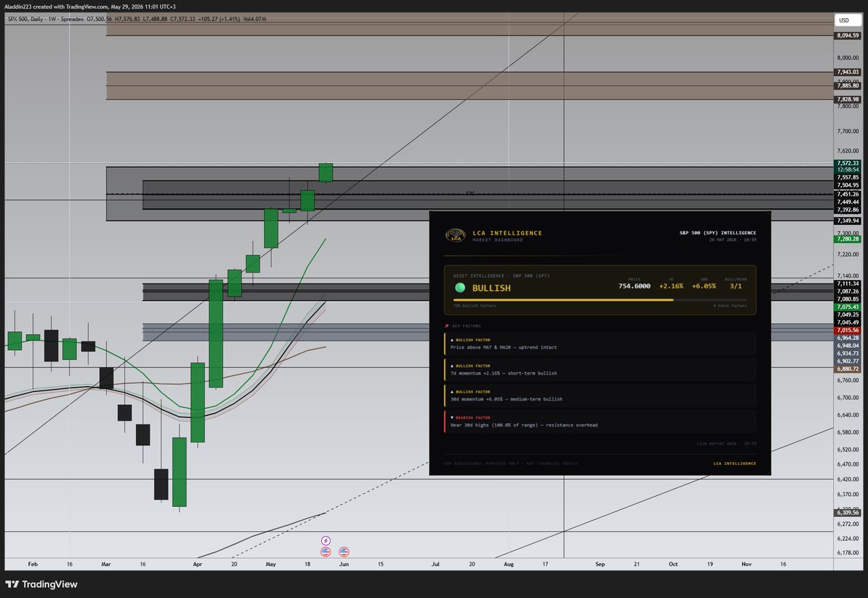Viewport: 868px width, 598px height.
Task: Click the green 7,075.43 price label
Action: pos(847,307)
